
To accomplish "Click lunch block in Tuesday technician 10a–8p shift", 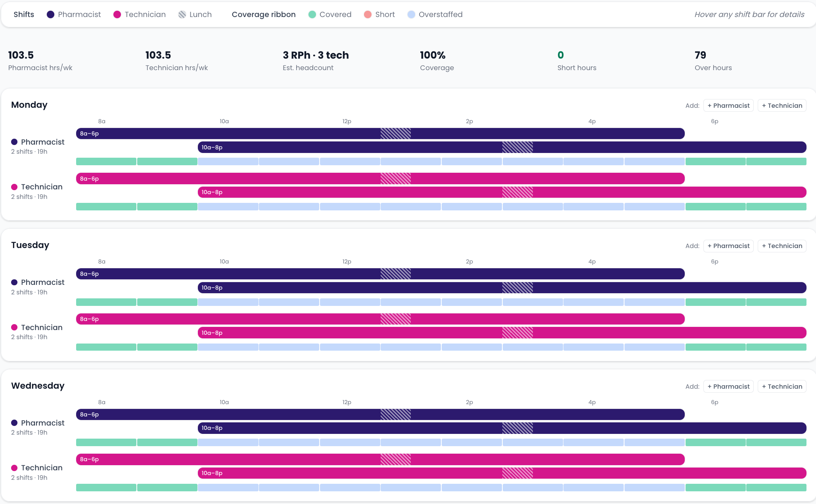I will [x=517, y=333].
